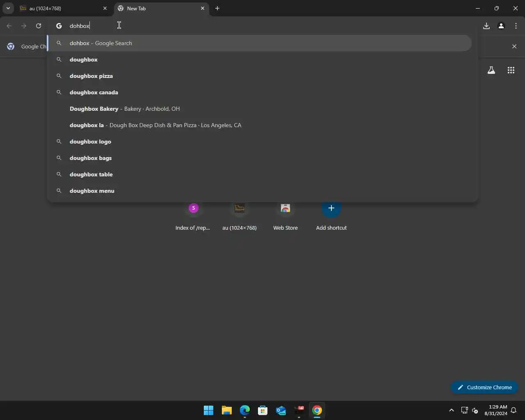This screenshot has width=525, height=420.
Task: Open the au (1024×768) shortcut tile
Action: pos(240,217)
